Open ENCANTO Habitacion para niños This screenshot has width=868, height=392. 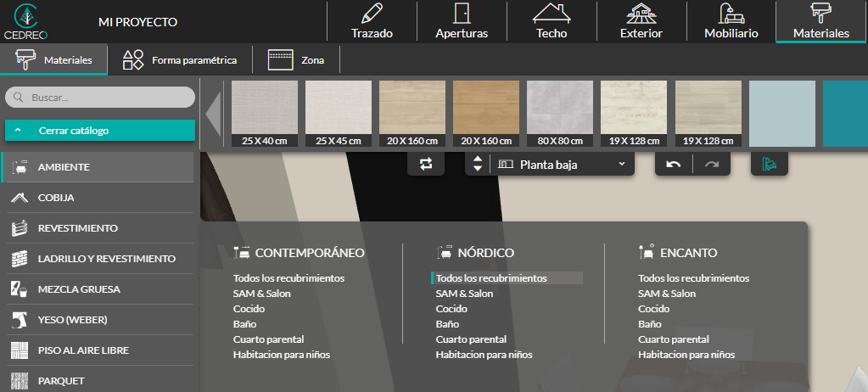click(x=687, y=355)
